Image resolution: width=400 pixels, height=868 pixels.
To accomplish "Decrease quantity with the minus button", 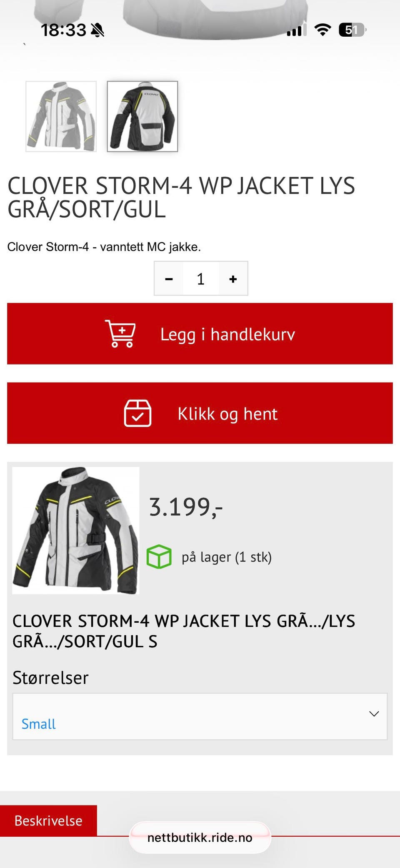I will pyautogui.click(x=169, y=279).
